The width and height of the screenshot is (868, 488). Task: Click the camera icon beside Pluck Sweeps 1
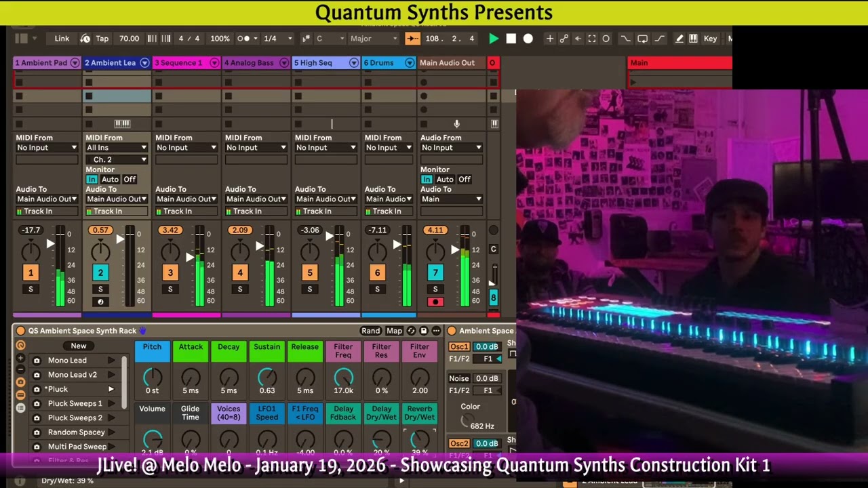click(37, 403)
